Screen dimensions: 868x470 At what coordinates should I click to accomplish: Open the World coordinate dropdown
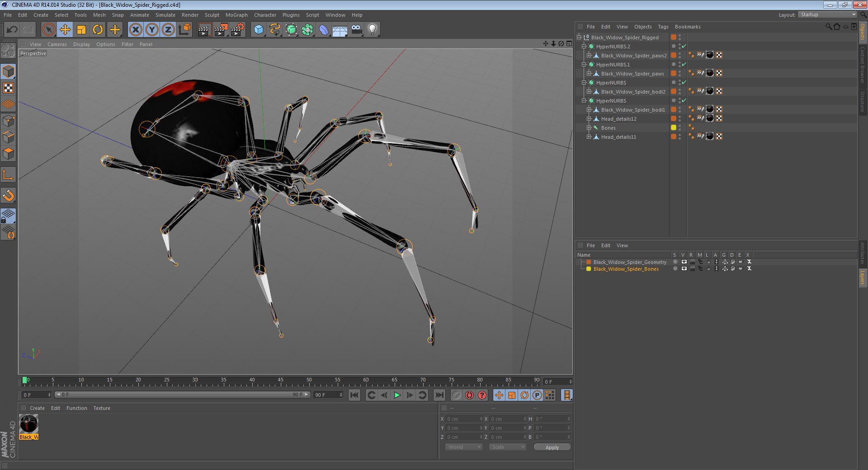tap(464, 447)
